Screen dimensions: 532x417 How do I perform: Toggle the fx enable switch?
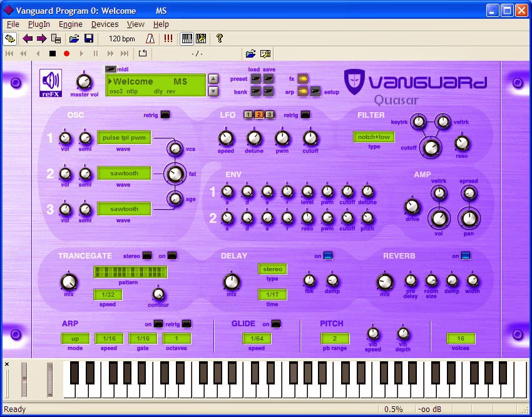[x=303, y=79]
